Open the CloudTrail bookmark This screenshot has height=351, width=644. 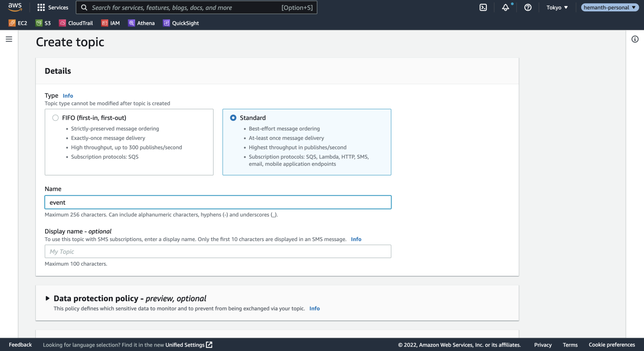[x=76, y=23]
